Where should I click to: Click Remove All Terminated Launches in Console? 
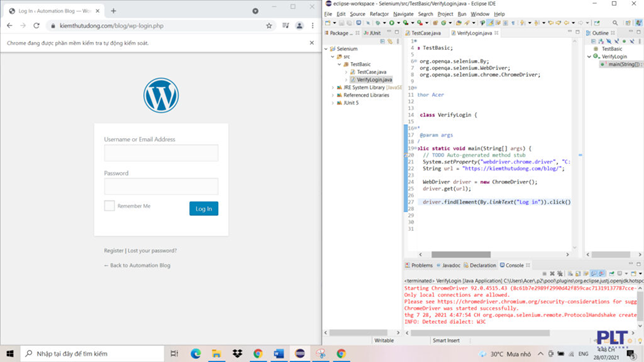[x=559, y=273]
